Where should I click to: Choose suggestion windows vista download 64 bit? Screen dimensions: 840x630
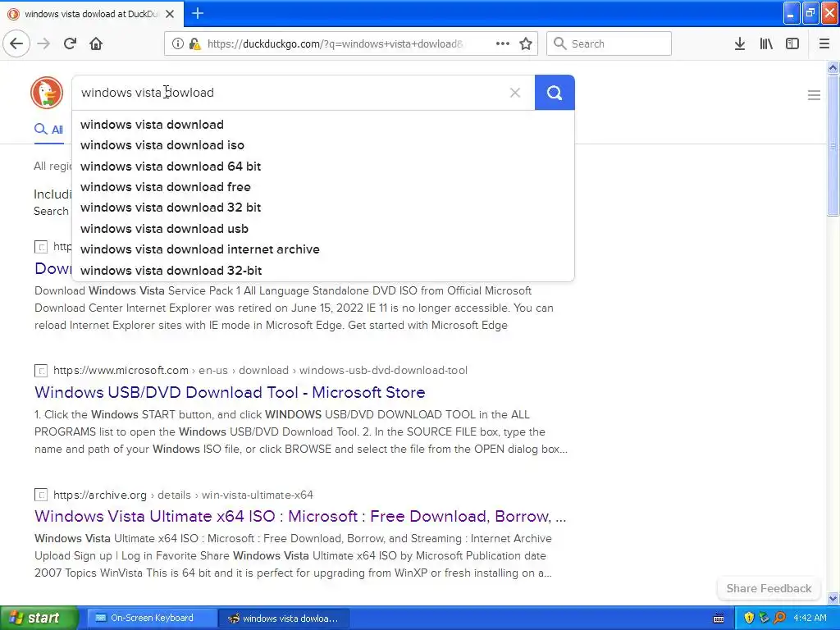[x=323, y=166]
